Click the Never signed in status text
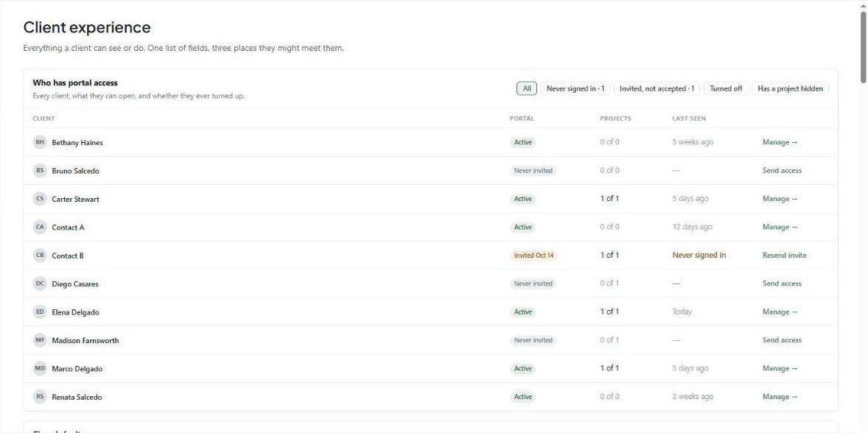The height and width of the screenshot is (433, 868). [x=699, y=255]
